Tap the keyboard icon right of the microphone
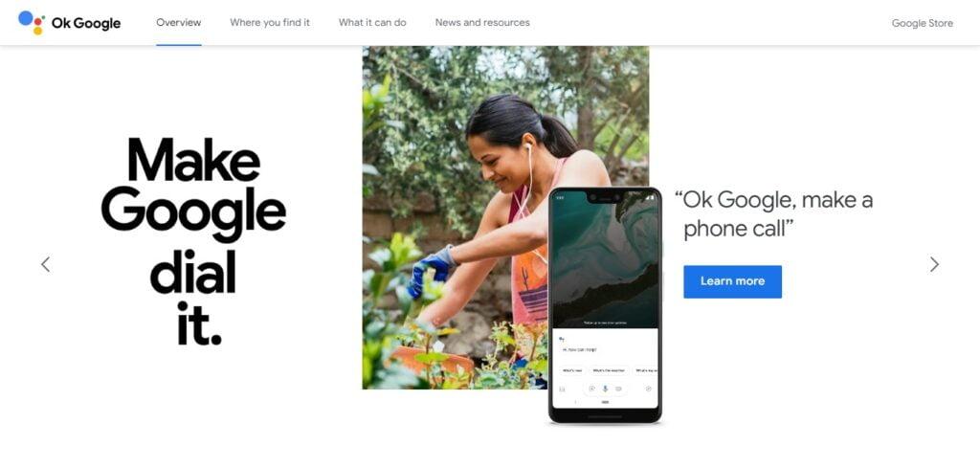980x467 pixels. pyautogui.click(x=618, y=389)
